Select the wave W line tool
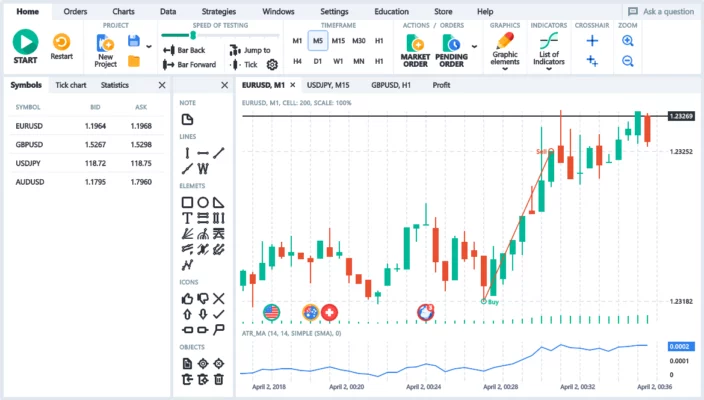This screenshot has width=704, height=400. [x=203, y=169]
